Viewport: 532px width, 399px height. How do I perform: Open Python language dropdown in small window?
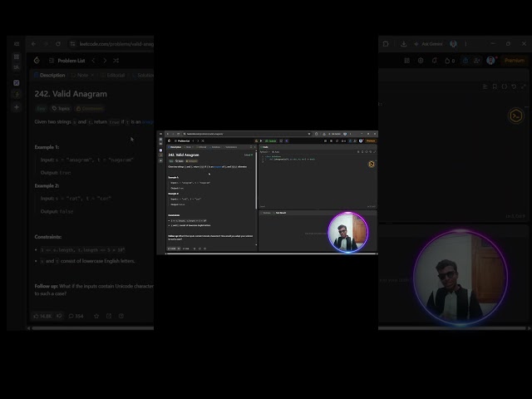265,151
